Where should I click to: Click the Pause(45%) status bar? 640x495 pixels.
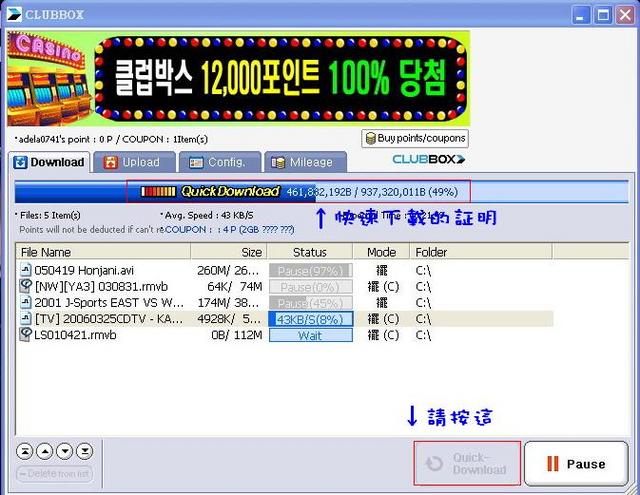click(x=311, y=303)
